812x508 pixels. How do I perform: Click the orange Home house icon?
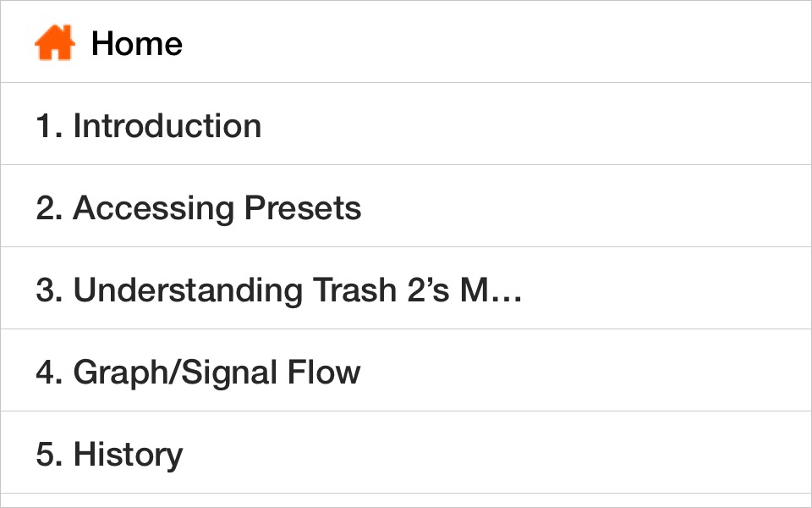pos(54,43)
